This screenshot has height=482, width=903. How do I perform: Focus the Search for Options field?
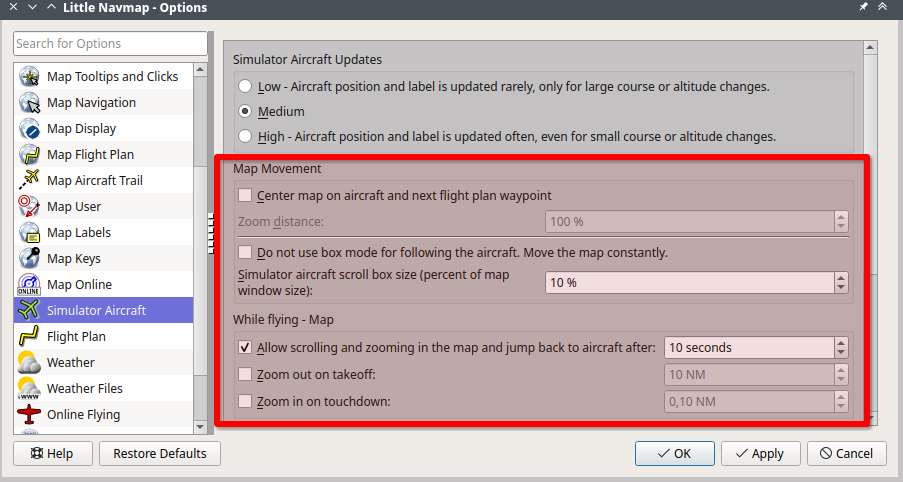pos(110,44)
